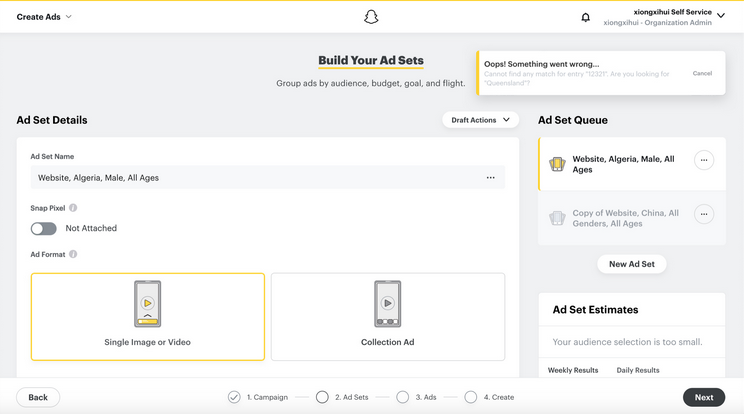Go to the 1. Campaign step
This screenshot has height=414, width=744.
pyautogui.click(x=234, y=397)
